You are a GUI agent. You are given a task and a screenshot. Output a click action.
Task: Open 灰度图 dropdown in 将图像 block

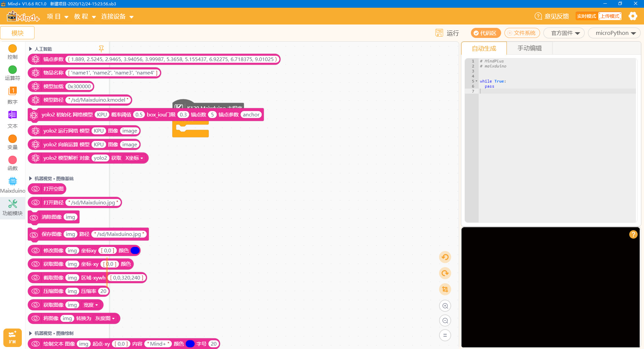pos(105,318)
